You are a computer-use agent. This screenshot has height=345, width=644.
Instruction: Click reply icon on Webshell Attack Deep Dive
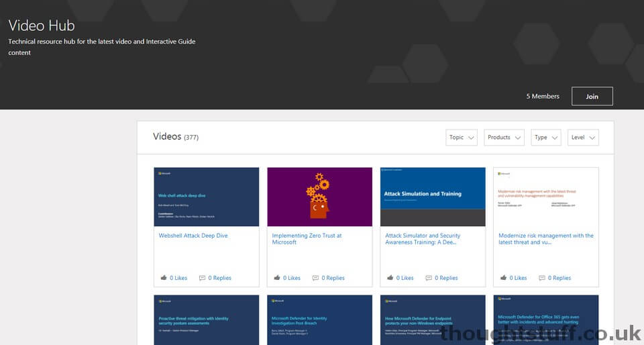point(202,278)
